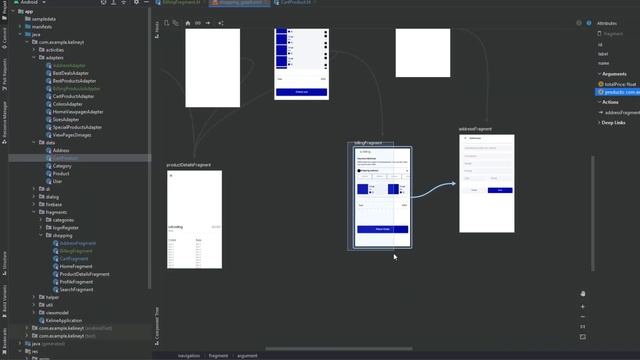This screenshot has height=360, width=640.
Task: Click the canvas vertical scrollbar
Action: 593,213
